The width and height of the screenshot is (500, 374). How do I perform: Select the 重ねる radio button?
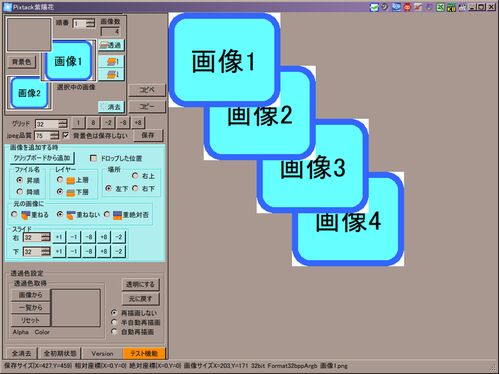[14, 214]
